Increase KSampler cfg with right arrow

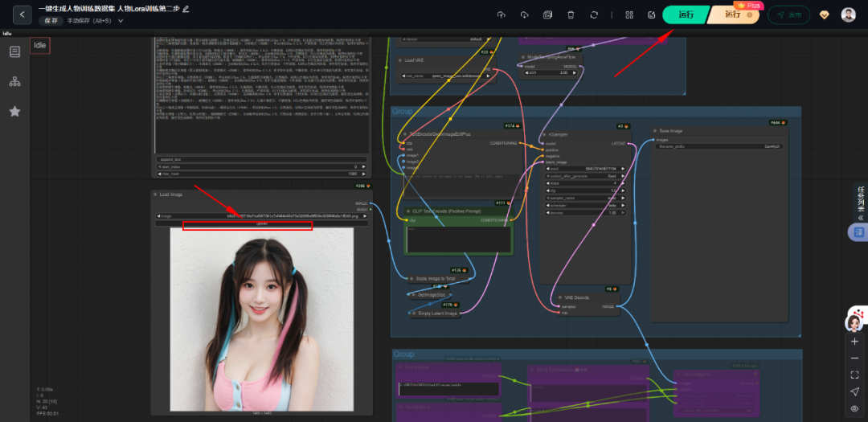[x=623, y=191]
